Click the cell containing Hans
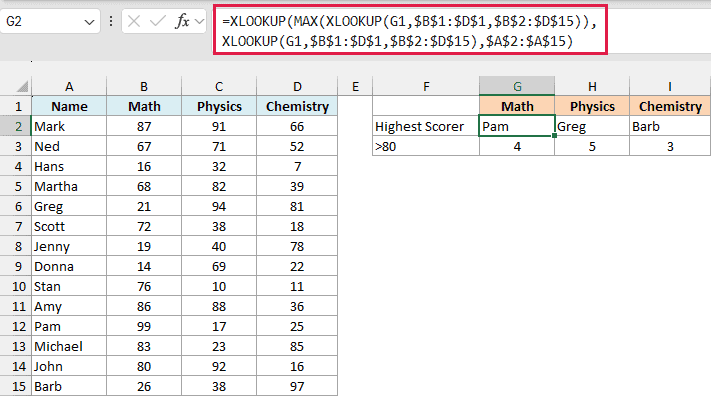Screen dimensions: 711x396 (x=69, y=166)
